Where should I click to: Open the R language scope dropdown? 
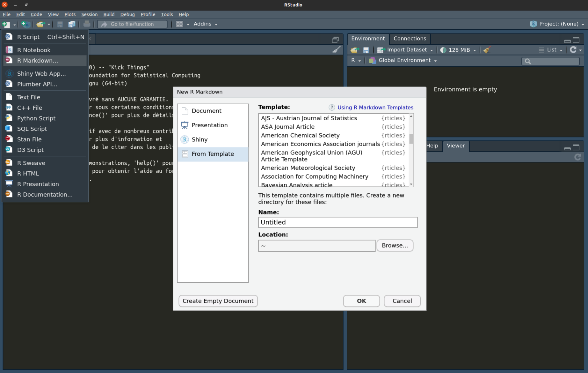point(356,60)
